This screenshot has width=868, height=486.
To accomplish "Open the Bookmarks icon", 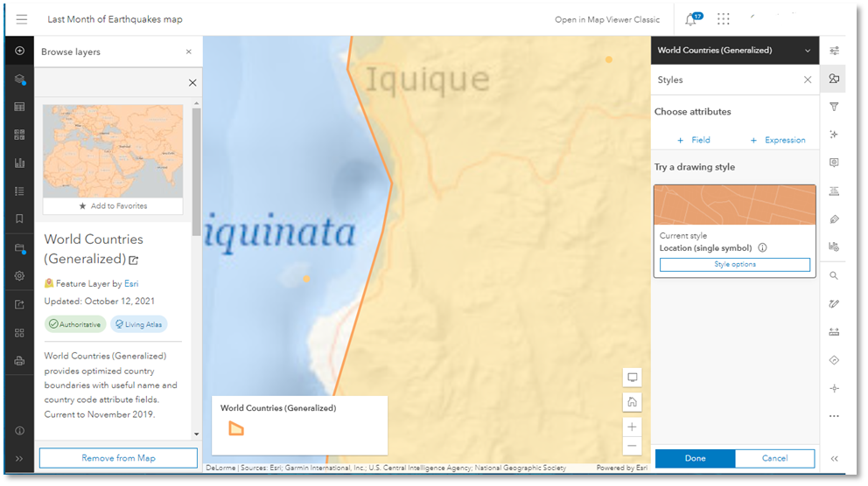I will click(19, 219).
